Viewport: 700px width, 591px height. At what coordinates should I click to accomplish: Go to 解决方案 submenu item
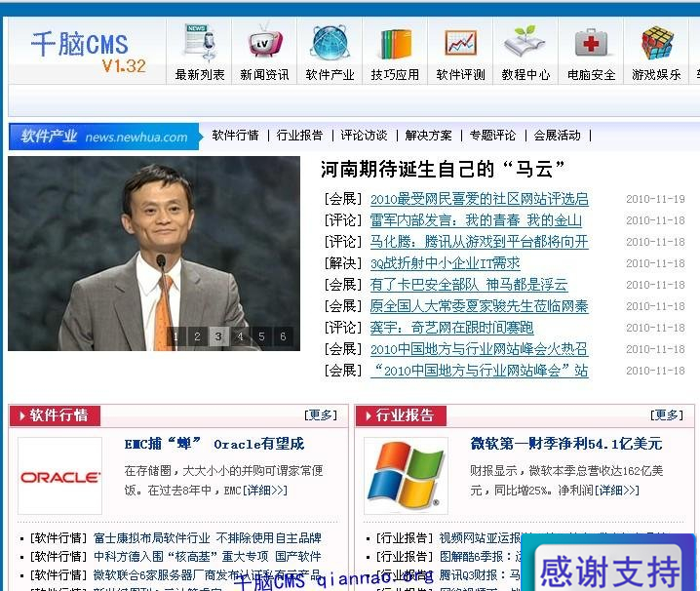coord(429,136)
